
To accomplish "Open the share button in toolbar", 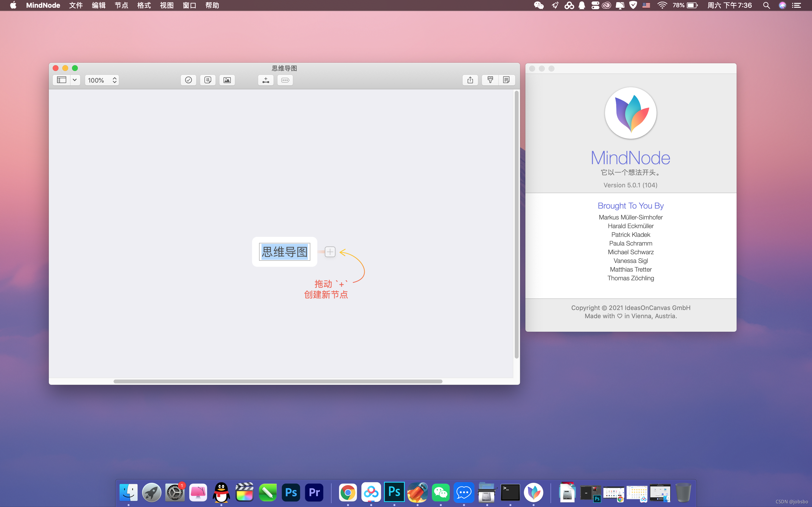I will point(470,80).
